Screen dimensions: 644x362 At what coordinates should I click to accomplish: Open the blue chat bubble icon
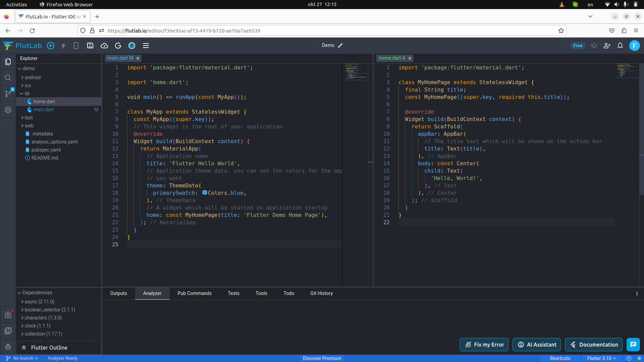click(633, 344)
